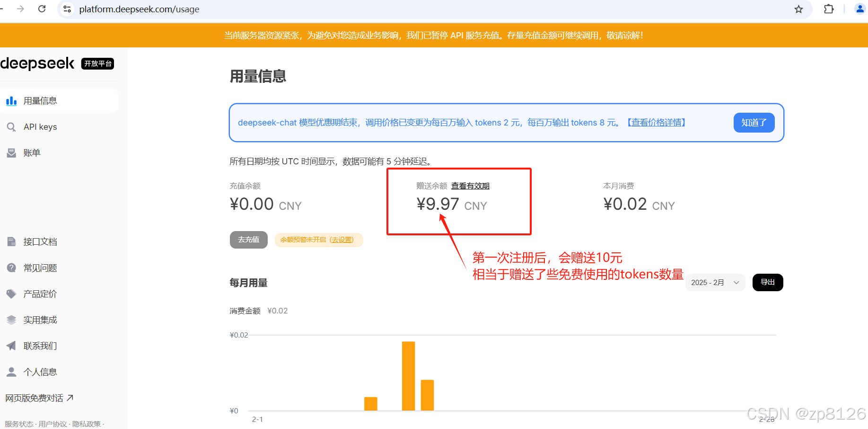Click the 开放平台 badge

click(x=98, y=63)
